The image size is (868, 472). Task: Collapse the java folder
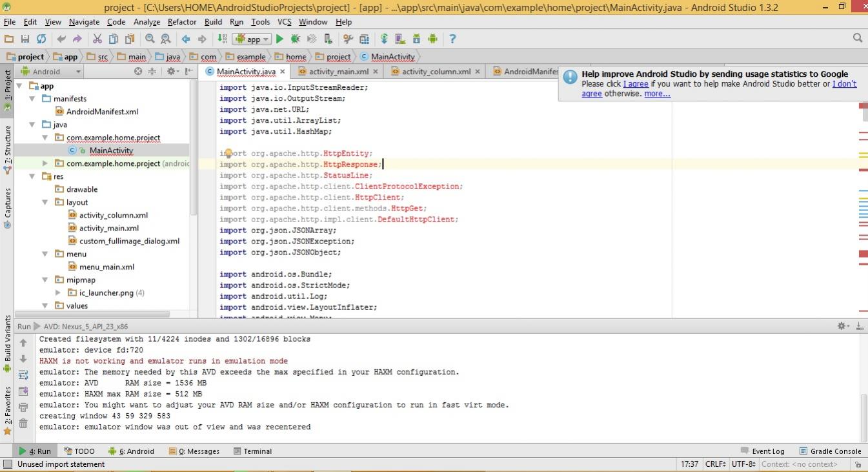[x=32, y=125]
